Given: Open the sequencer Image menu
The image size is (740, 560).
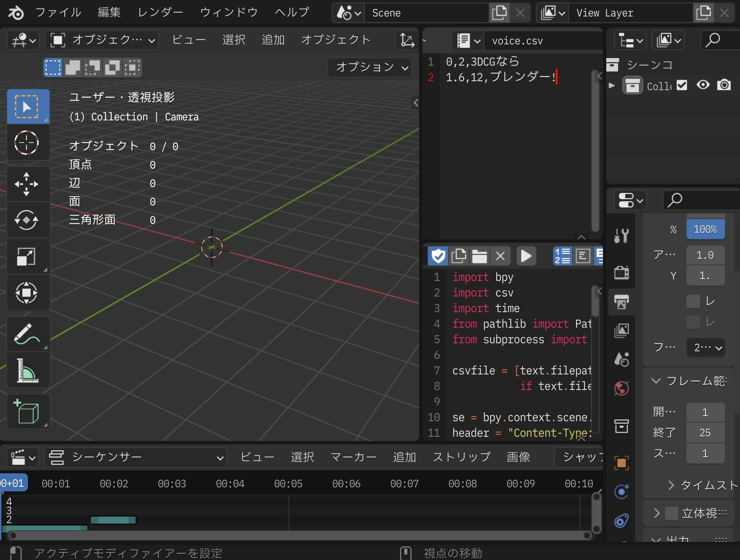Looking at the screenshot, I should click(x=518, y=457).
